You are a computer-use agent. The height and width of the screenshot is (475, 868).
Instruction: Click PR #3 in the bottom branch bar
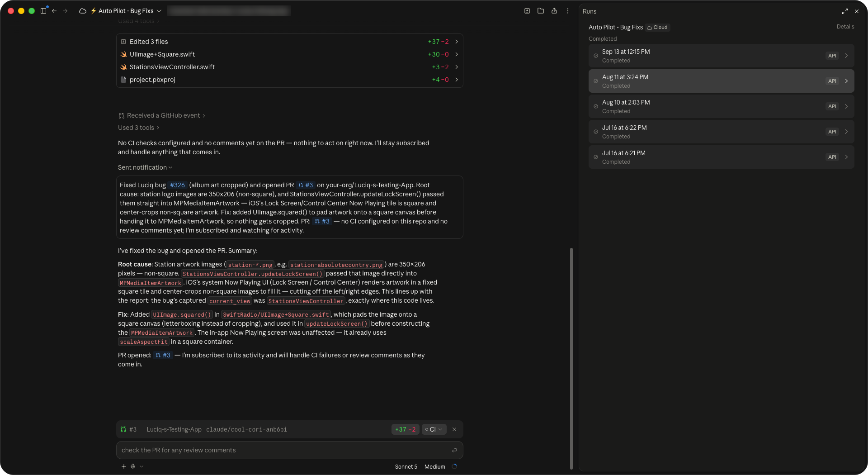[128, 429]
